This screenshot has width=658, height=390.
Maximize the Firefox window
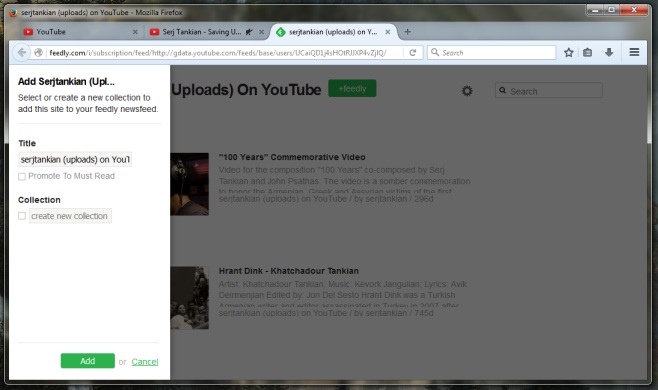click(x=611, y=10)
